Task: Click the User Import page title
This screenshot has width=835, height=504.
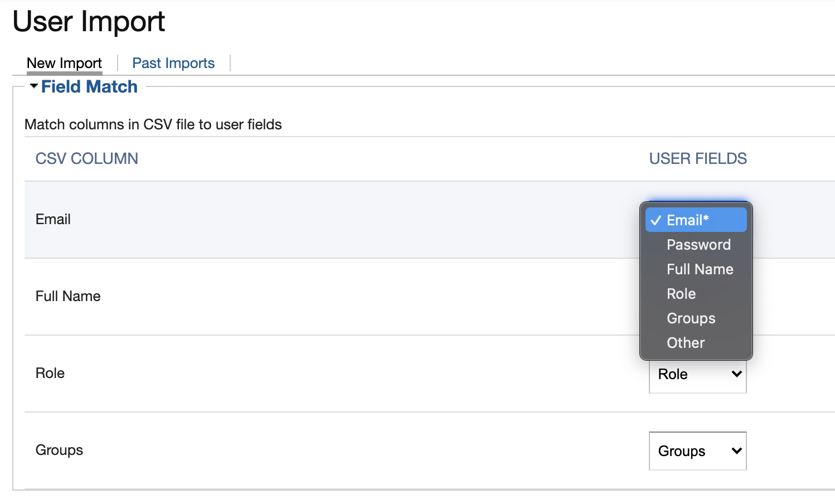Action: (x=89, y=22)
